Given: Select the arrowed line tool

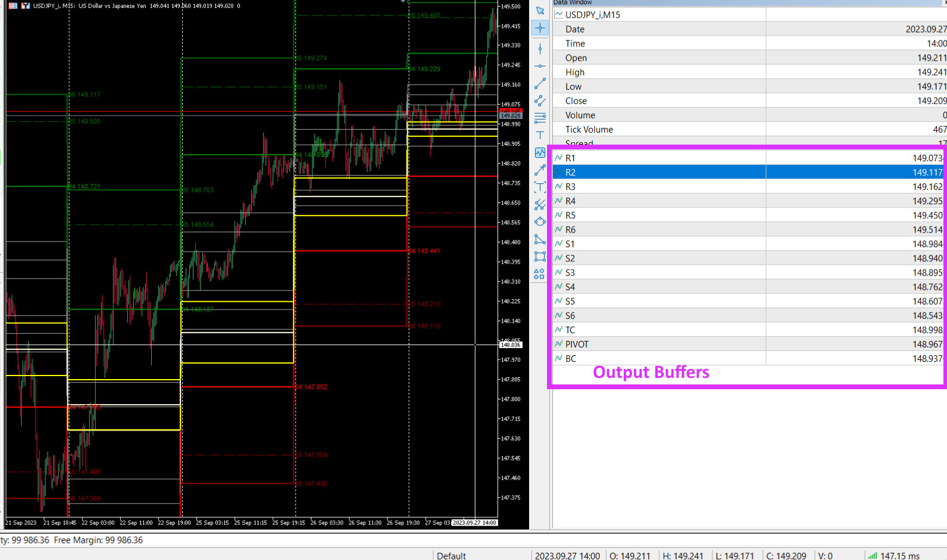Looking at the screenshot, I should (540, 170).
